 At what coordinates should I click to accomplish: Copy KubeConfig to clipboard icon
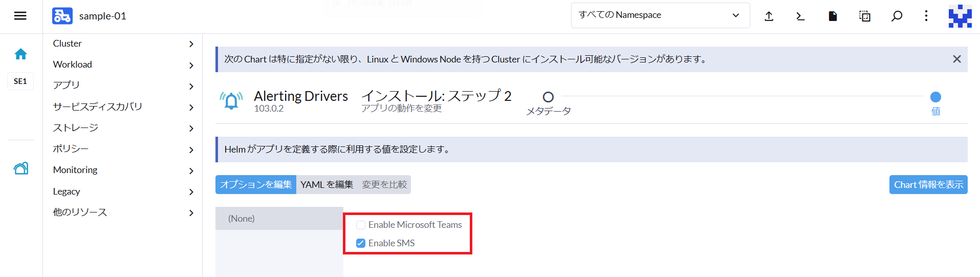[x=865, y=16]
